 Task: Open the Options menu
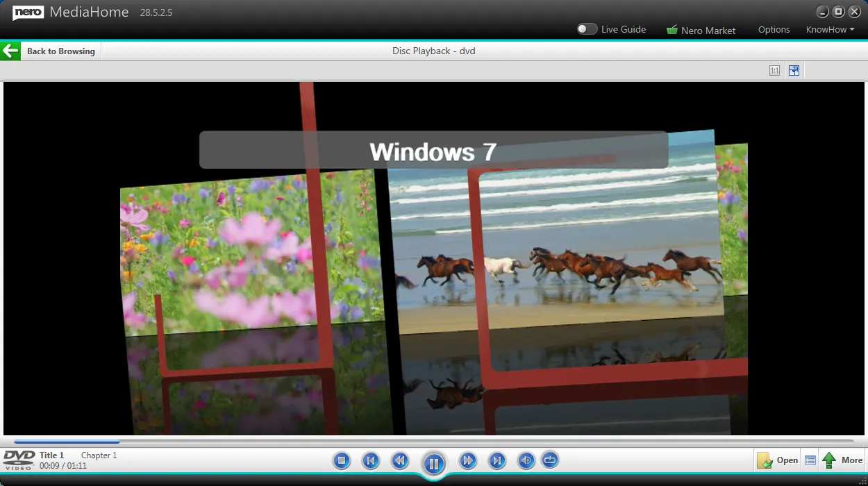coord(774,29)
